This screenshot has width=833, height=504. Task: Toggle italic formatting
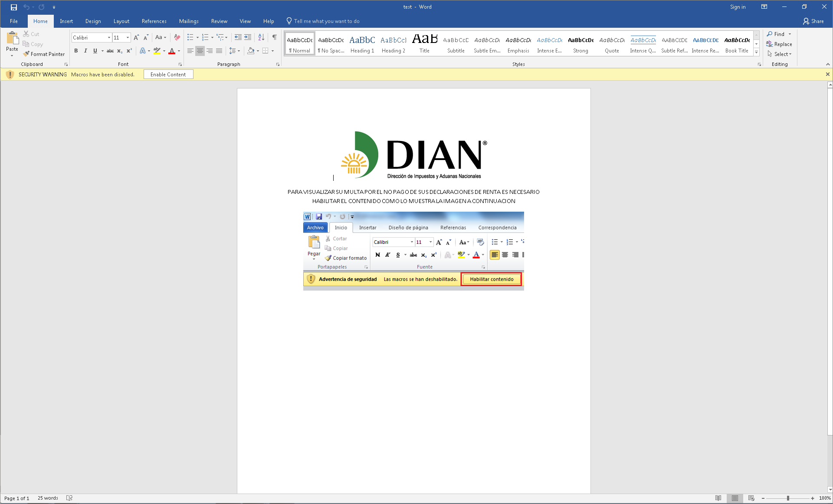85,51
